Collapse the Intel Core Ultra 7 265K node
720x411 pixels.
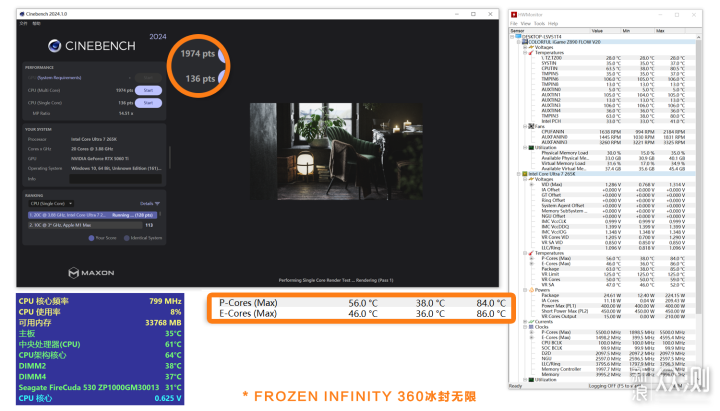coord(519,174)
